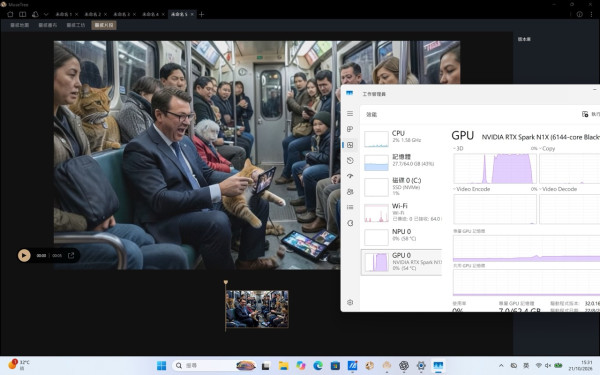This screenshot has height=375, width=600.
Task: Close the 未命名 5 tab
Action: point(192,14)
